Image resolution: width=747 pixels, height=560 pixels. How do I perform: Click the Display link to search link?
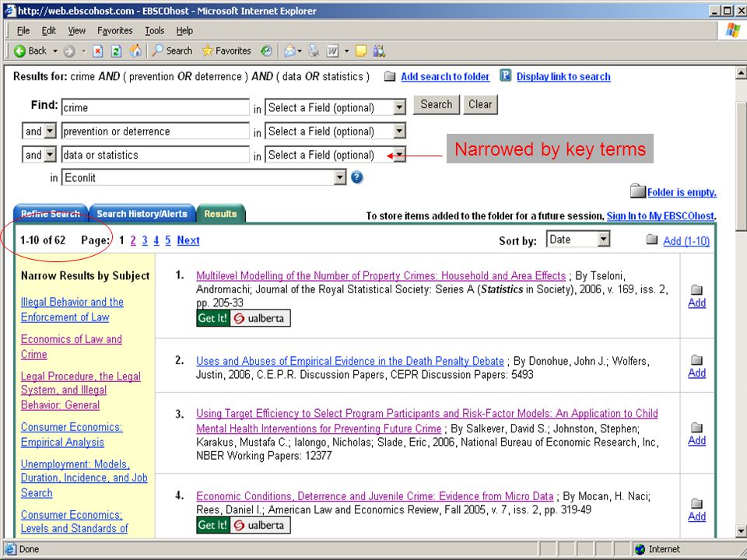click(x=563, y=77)
